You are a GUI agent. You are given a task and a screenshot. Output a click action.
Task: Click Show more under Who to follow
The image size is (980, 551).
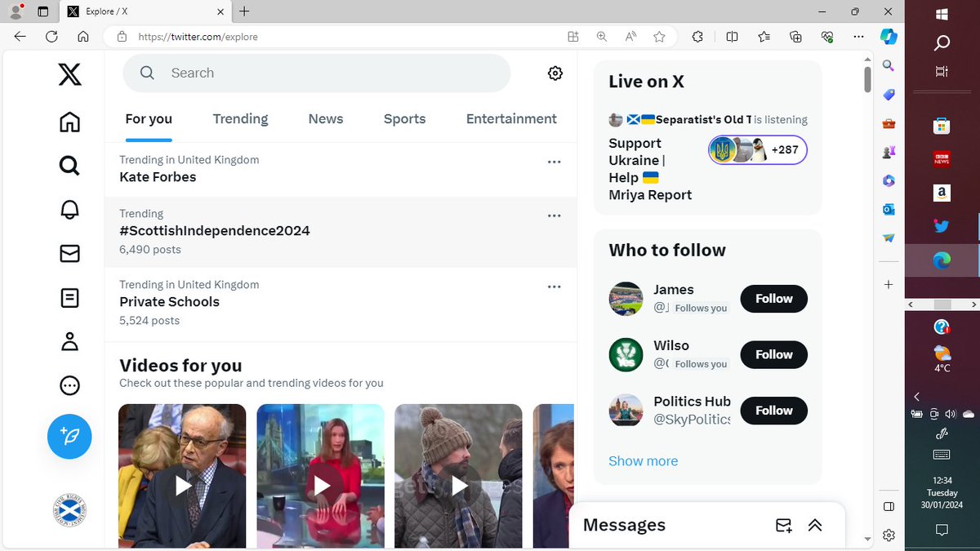(643, 460)
